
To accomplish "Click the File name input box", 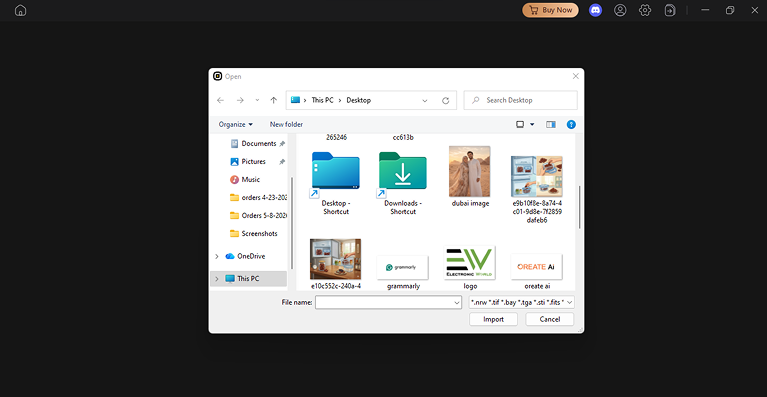I will pos(384,303).
